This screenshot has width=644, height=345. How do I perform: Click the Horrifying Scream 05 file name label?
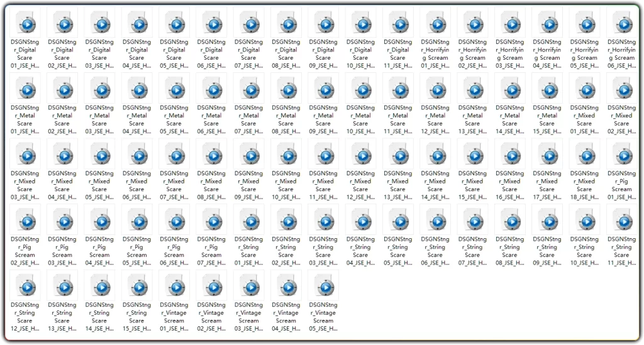tap(584, 54)
